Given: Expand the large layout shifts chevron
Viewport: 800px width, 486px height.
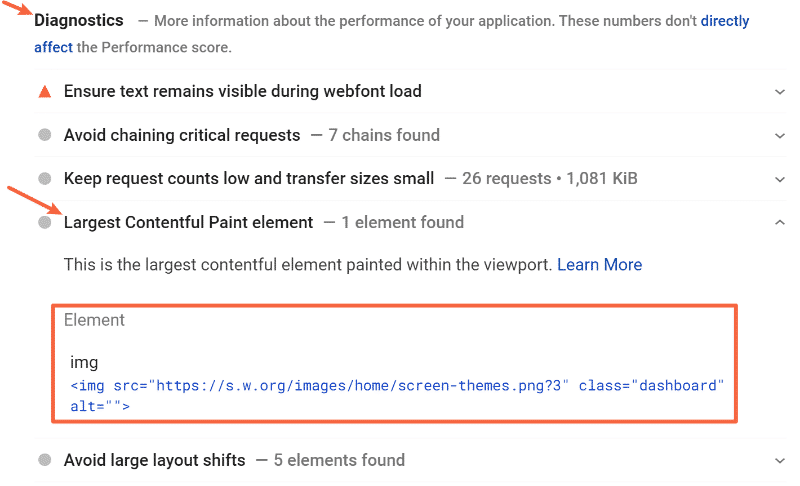Looking at the screenshot, I should tap(780, 461).
